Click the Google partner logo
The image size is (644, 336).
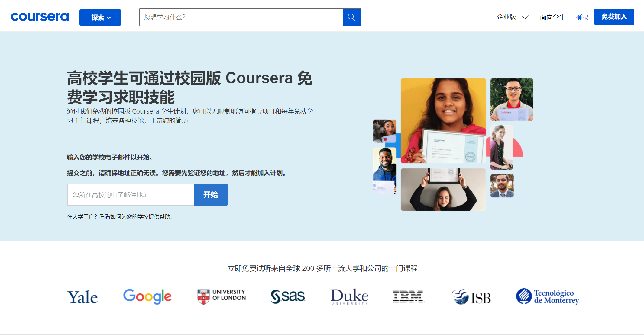point(147,296)
